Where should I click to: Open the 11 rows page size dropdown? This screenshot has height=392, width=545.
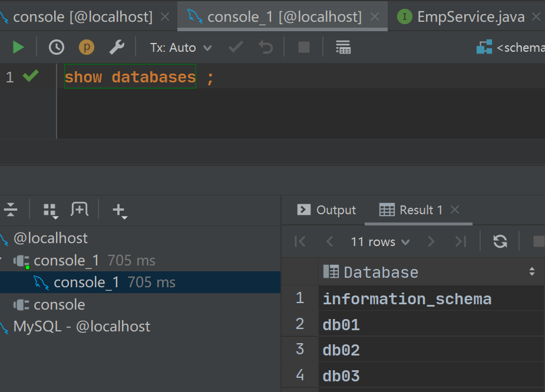pyautogui.click(x=380, y=242)
